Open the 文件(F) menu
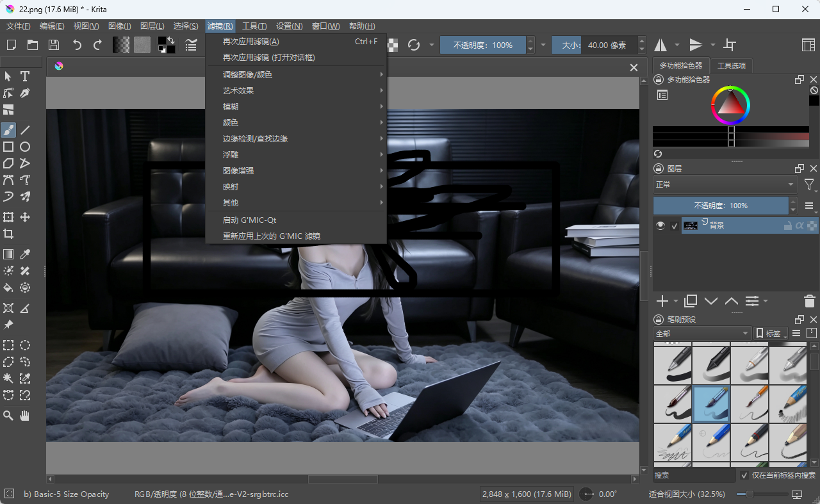 pos(18,26)
